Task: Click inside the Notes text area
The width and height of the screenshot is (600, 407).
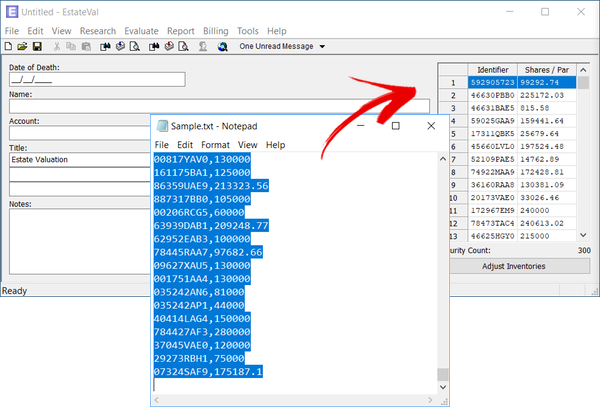Action: (80, 242)
